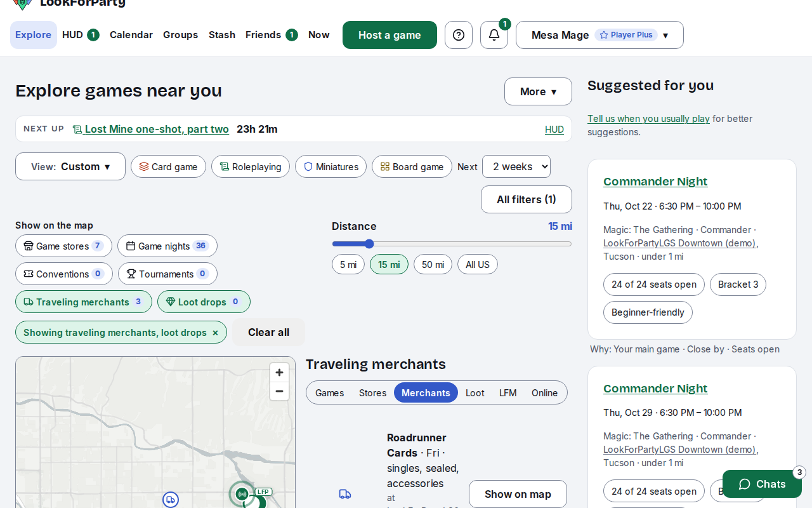Show Conventions on the map

tap(64, 274)
